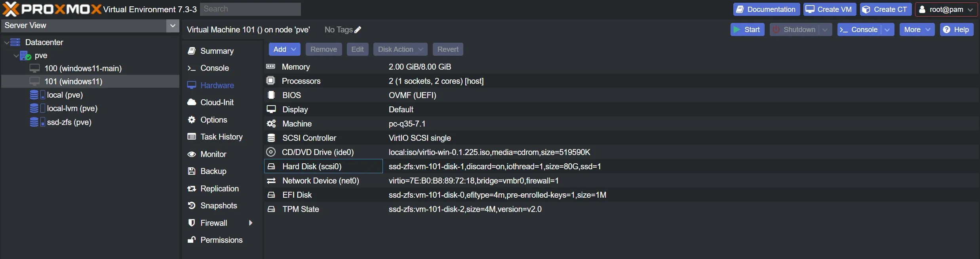Click the user icon beside root@pam
Image resolution: width=980 pixels, height=259 pixels.
click(922, 9)
